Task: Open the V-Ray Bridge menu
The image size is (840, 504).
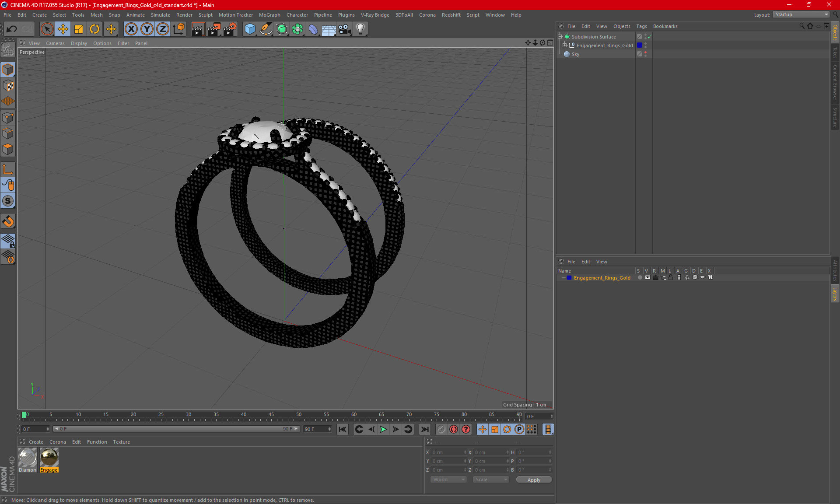Action: (x=375, y=15)
